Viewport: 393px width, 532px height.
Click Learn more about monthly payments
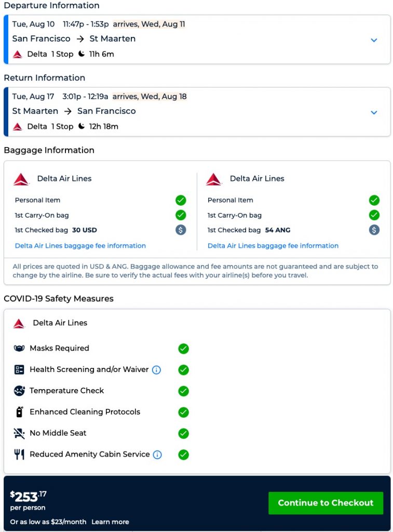(110, 522)
